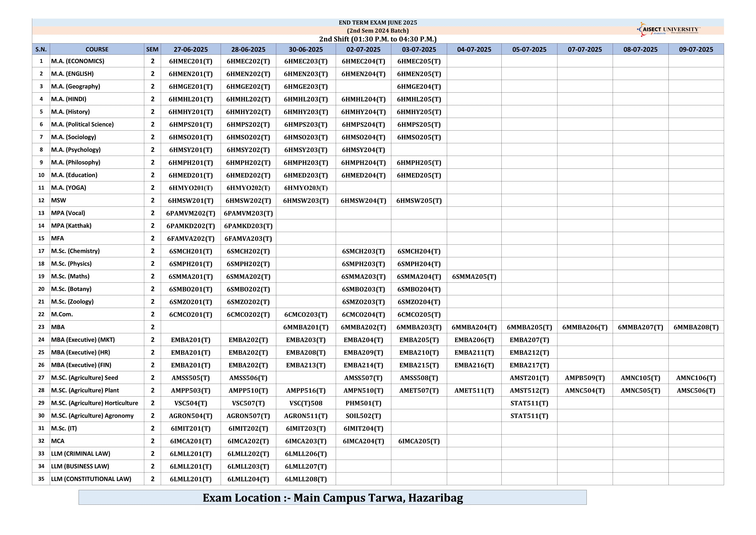Click cell 6FAMVA202(T)

[191, 239]
